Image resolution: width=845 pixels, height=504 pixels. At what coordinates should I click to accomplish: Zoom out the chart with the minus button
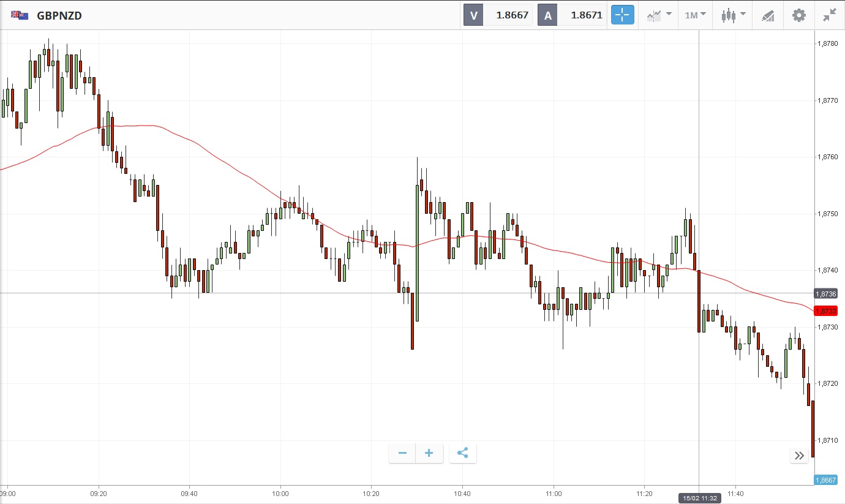[x=402, y=453]
